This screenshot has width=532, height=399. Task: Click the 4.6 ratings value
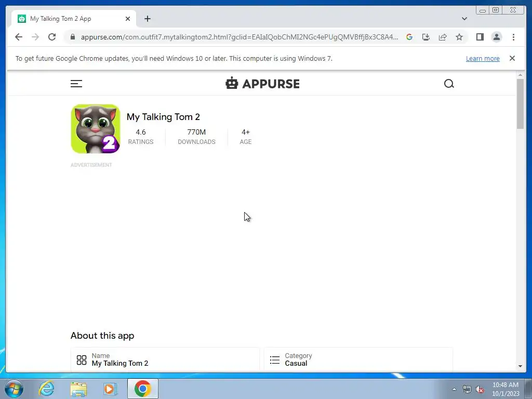click(141, 132)
